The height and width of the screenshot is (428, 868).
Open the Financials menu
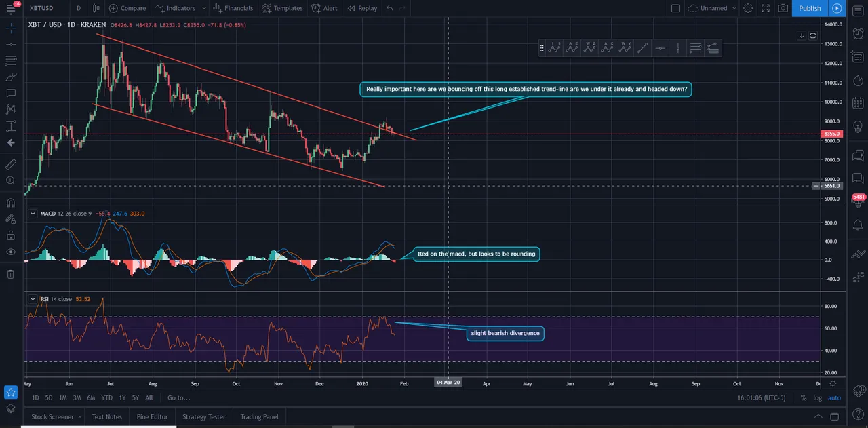click(x=233, y=8)
